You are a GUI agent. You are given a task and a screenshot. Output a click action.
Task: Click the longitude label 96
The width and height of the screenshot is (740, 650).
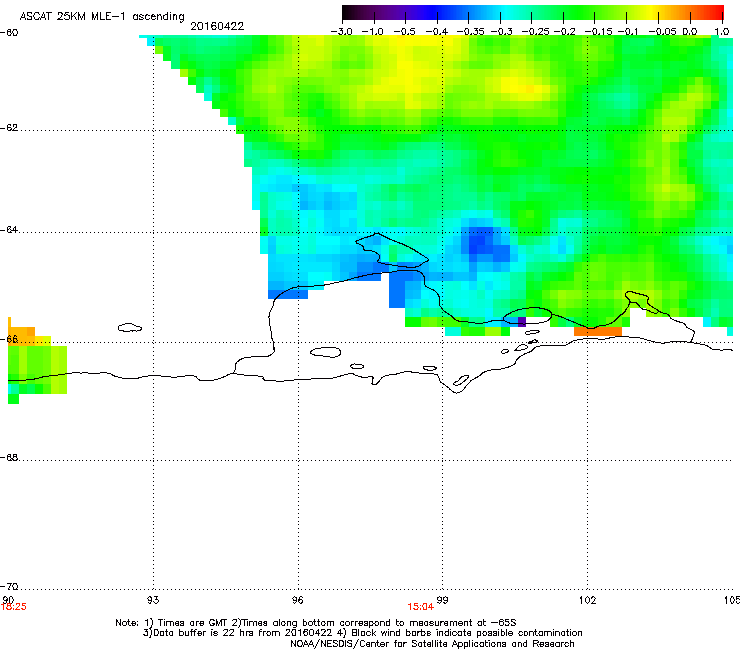(x=298, y=600)
